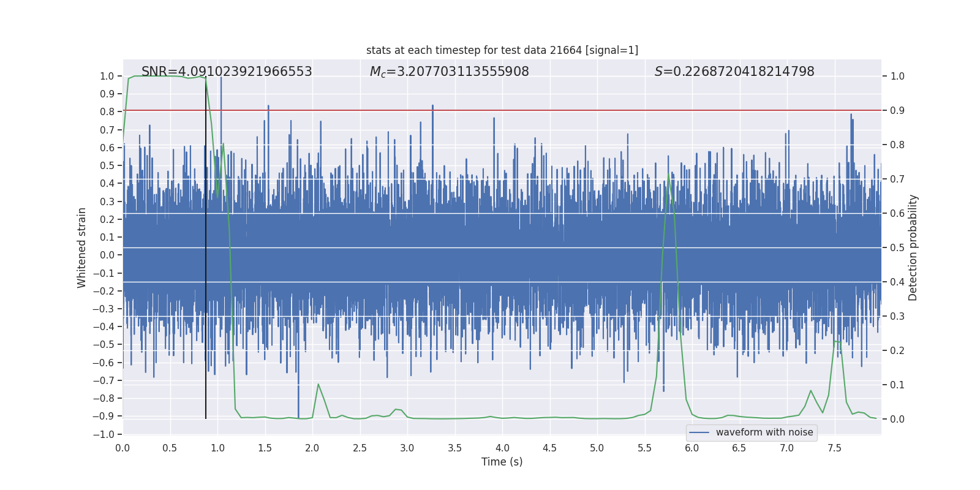Screen dimensions: 980x490
Task: Select the SNR=4.09 annotation text
Action: pos(227,72)
